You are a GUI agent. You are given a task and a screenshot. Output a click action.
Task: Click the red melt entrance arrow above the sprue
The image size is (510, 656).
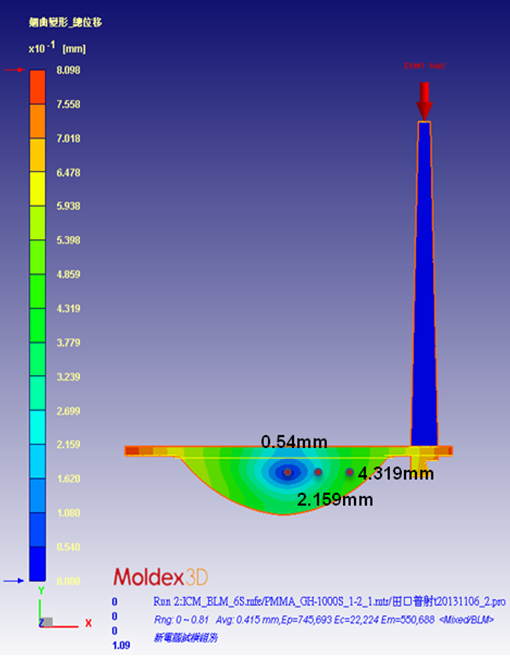coord(424,101)
